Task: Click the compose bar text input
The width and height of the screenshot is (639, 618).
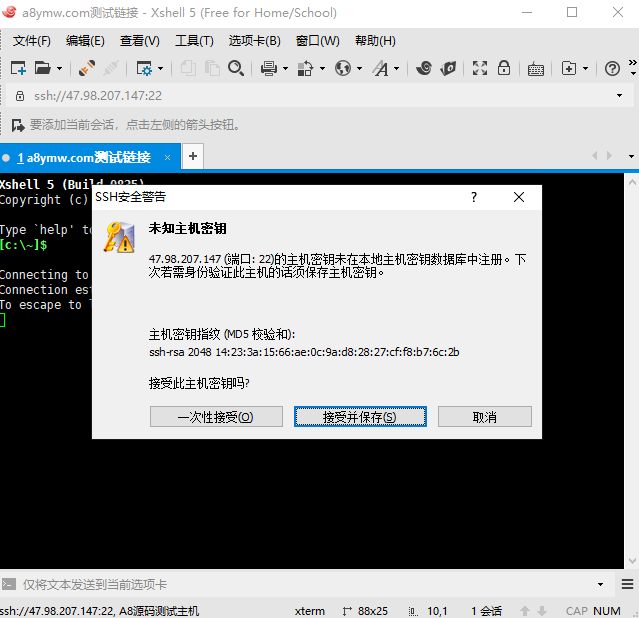Action: tap(306, 585)
